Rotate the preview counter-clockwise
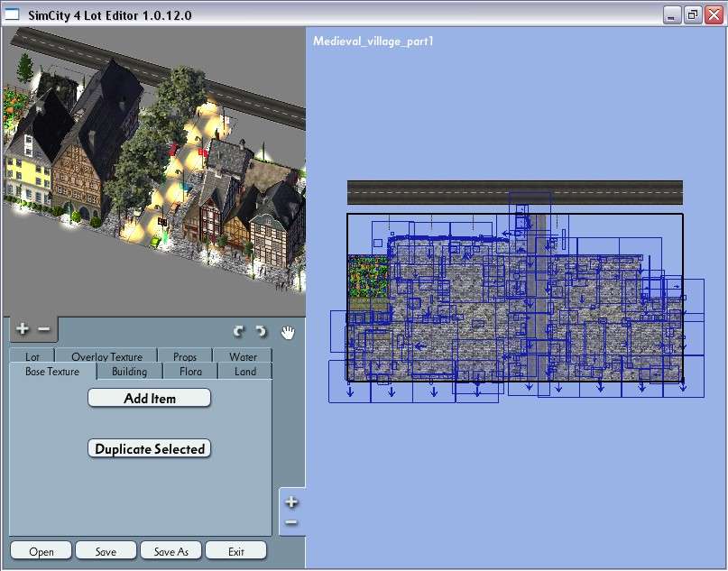Image resolution: width=728 pixels, height=571 pixels. (x=239, y=331)
